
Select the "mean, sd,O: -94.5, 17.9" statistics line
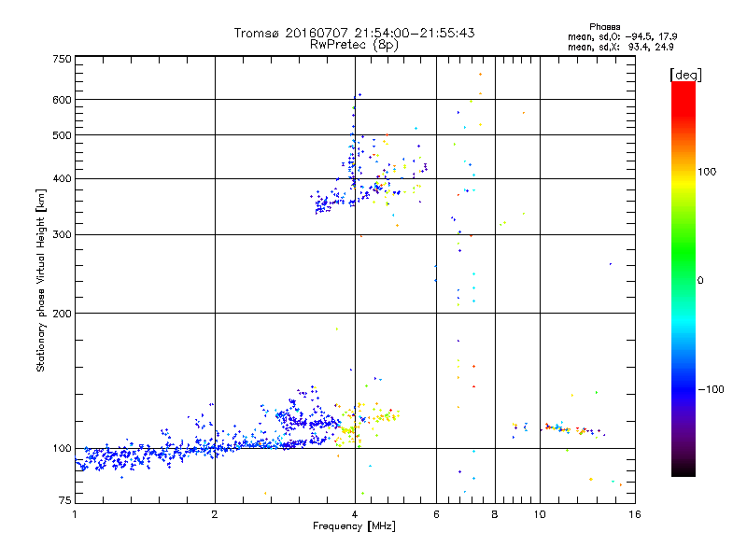click(622, 36)
